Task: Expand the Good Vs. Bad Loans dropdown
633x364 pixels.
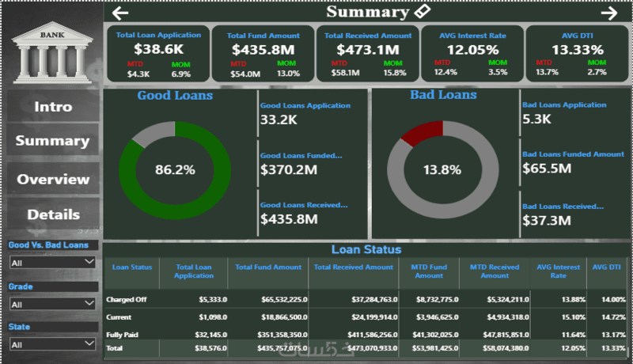Action: click(x=52, y=262)
